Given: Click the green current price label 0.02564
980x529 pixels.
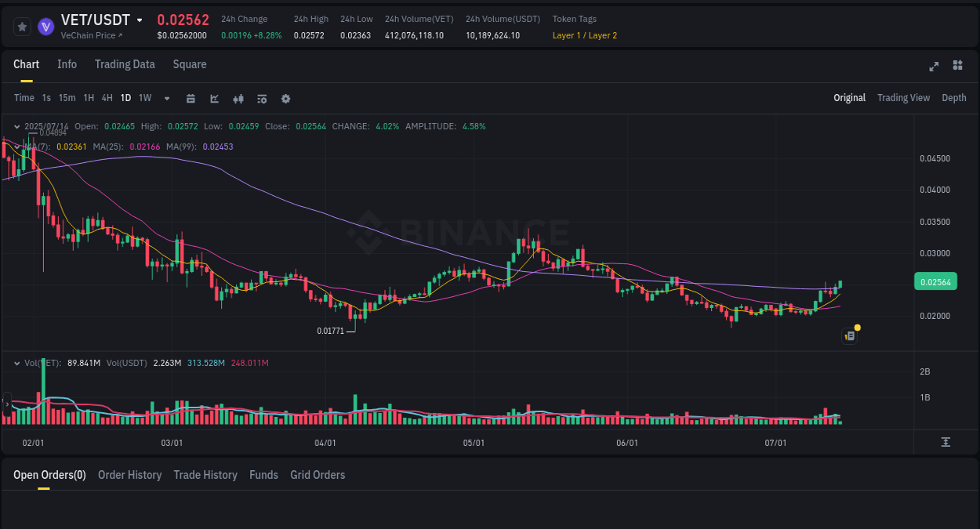Looking at the screenshot, I should click(x=935, y=281).
